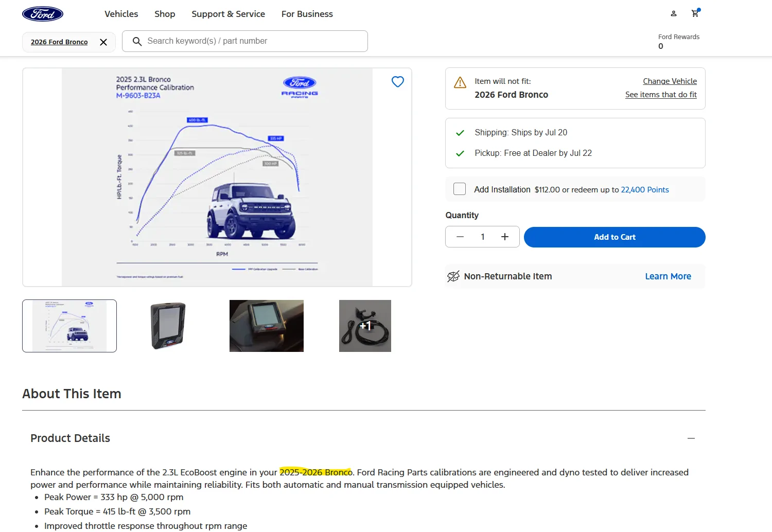
Task: Open the user account icon
Action: 673,13
